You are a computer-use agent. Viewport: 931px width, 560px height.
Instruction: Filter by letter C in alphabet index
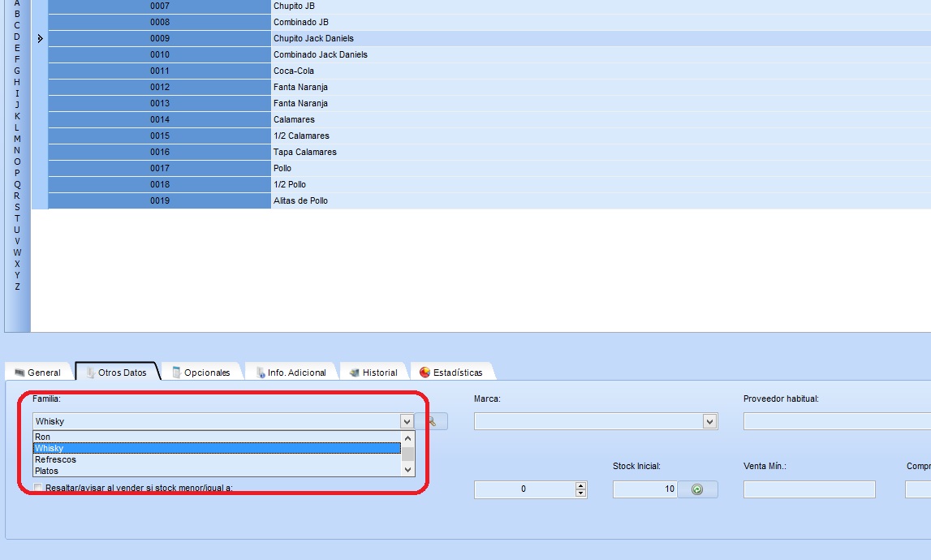(17, 25)
